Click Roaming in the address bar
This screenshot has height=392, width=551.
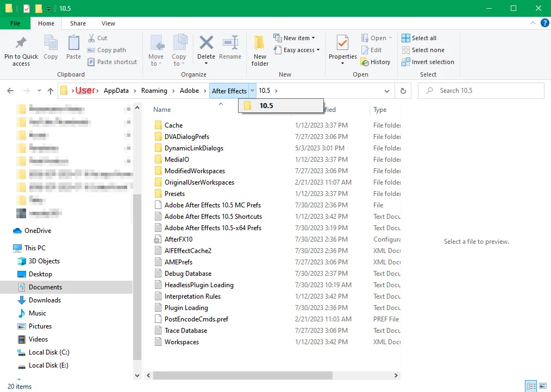click(x=154, y=91)
